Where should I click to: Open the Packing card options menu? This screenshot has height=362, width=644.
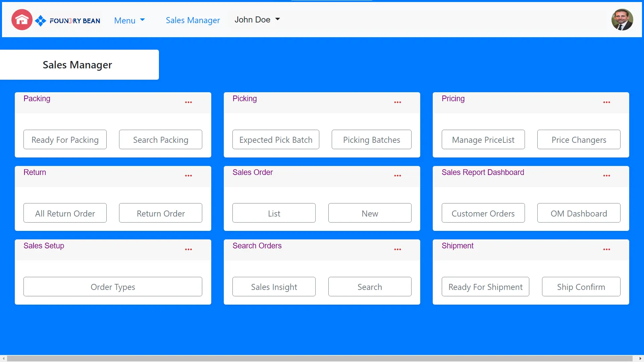(189, 102)
